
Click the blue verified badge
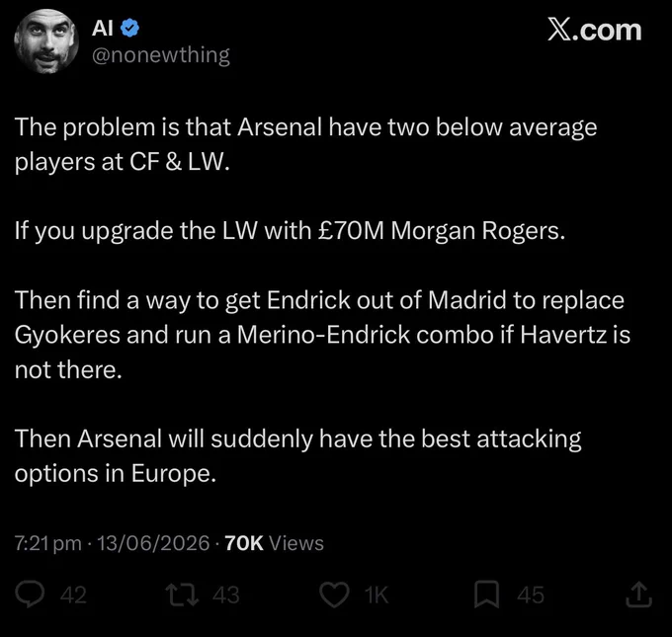129,29
